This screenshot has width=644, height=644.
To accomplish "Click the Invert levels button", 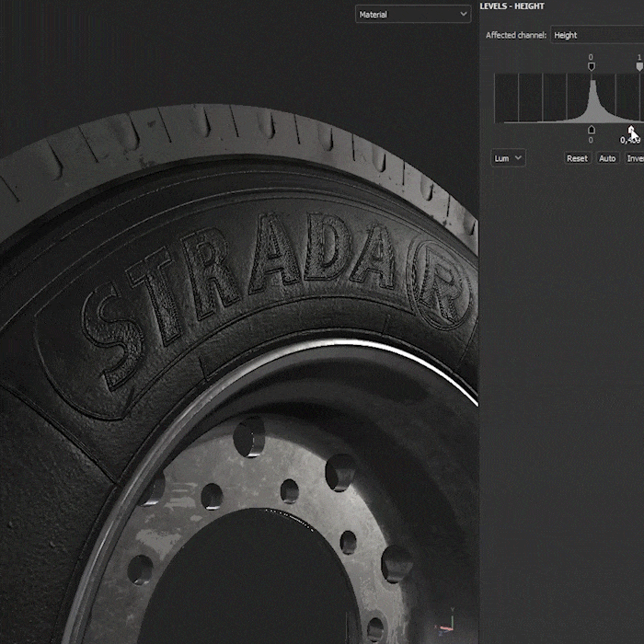I will 635,158.
